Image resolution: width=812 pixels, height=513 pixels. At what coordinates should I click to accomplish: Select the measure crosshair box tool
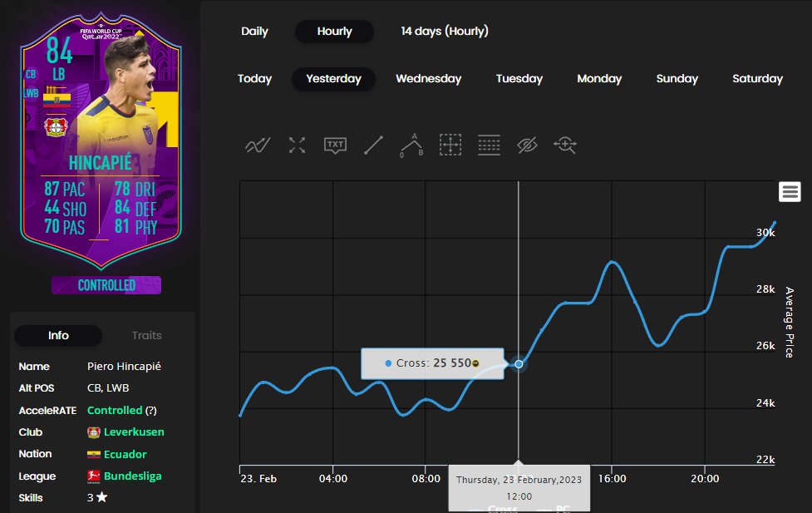tap(450, 146)
